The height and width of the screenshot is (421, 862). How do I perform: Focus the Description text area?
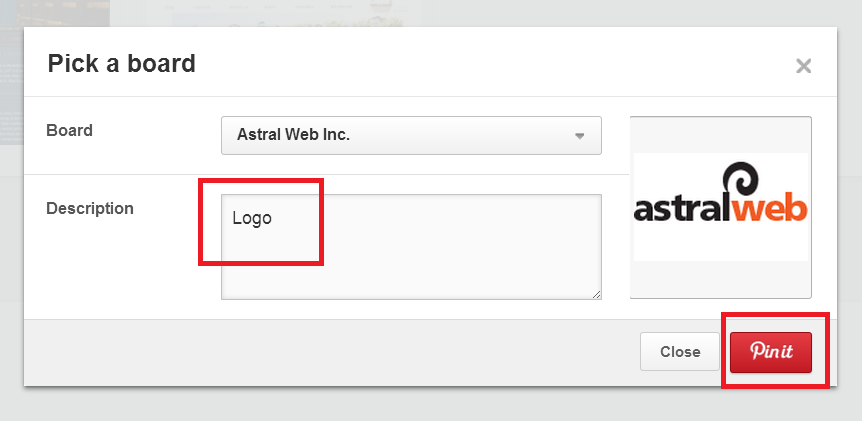[411, 247]
